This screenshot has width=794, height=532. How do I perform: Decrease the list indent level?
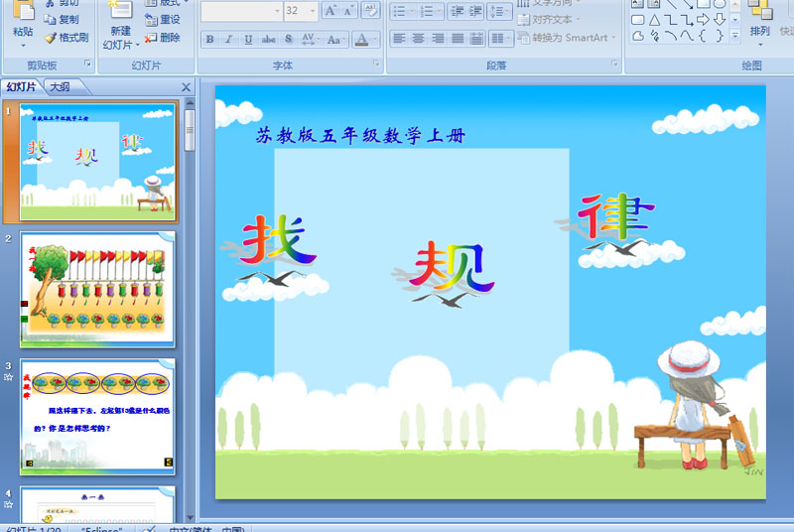tap(458, 11)
